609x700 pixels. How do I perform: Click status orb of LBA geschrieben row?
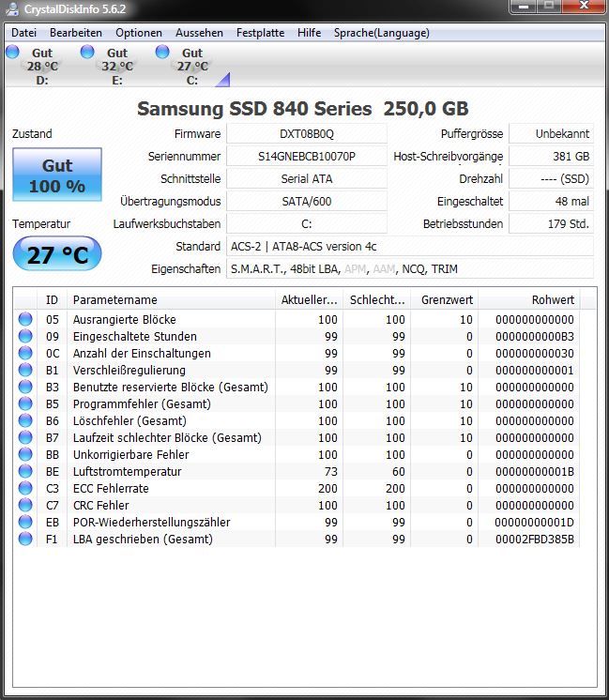click(x=25, y=539)
